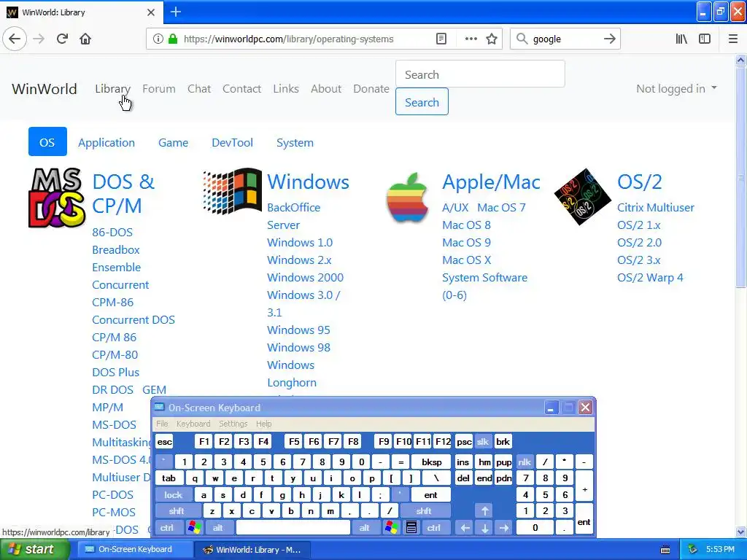
Task: Tap the bksp key on on-screen keyboard
Action: 431,462
